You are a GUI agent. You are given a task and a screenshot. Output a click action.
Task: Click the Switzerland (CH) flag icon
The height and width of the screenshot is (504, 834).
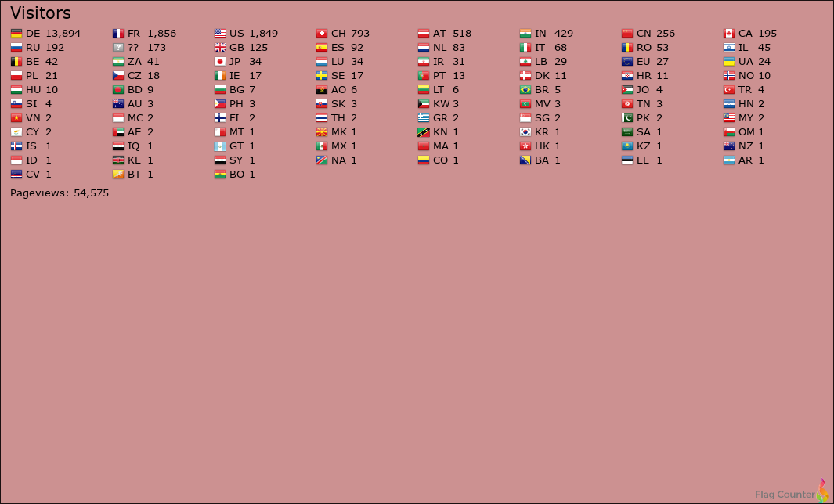click(321, 34)
